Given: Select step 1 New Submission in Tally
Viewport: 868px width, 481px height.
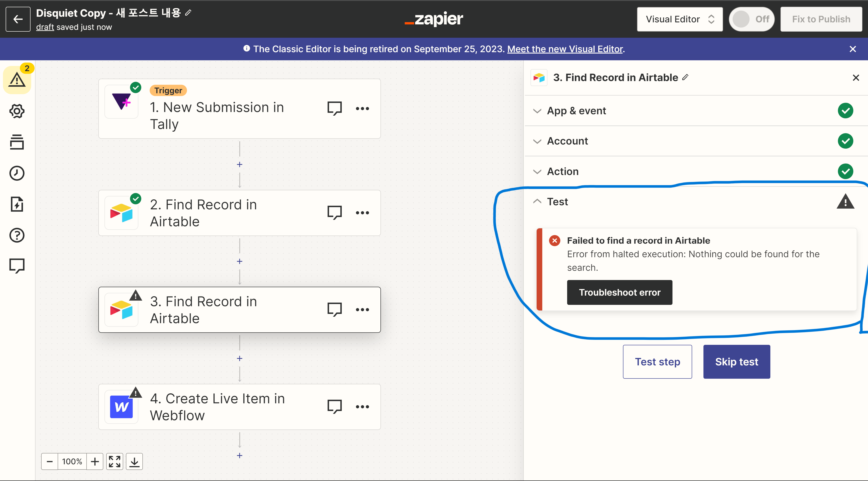Looking at the screenshot, I should tap(239, 109).
